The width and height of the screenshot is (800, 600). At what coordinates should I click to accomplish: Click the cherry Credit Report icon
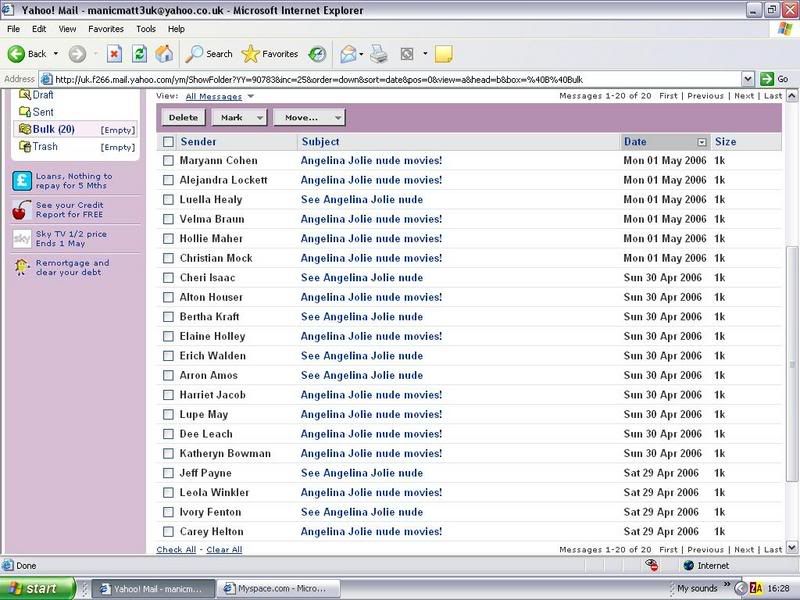coord(21,210)
